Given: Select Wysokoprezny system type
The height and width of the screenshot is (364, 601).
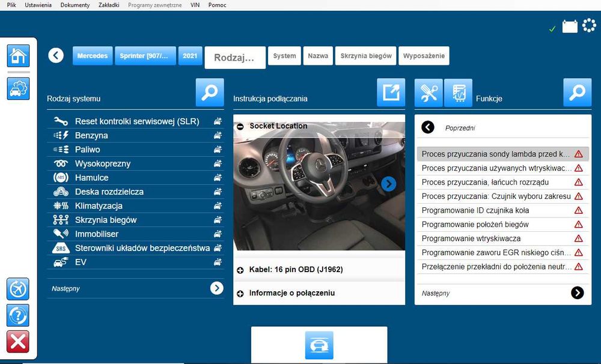Looking at the screenshot, I should [135, 163].
